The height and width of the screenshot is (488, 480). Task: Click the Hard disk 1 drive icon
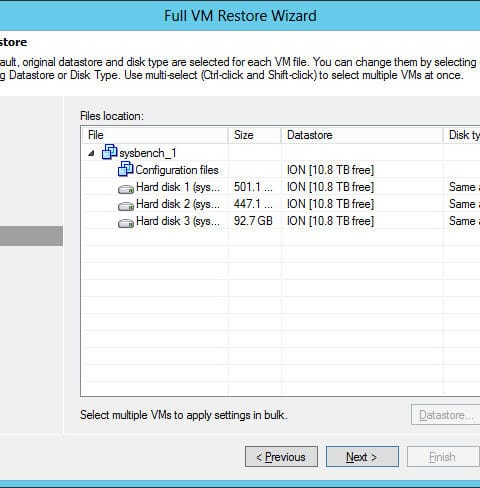pyautogui.click(x=126, y=189)
